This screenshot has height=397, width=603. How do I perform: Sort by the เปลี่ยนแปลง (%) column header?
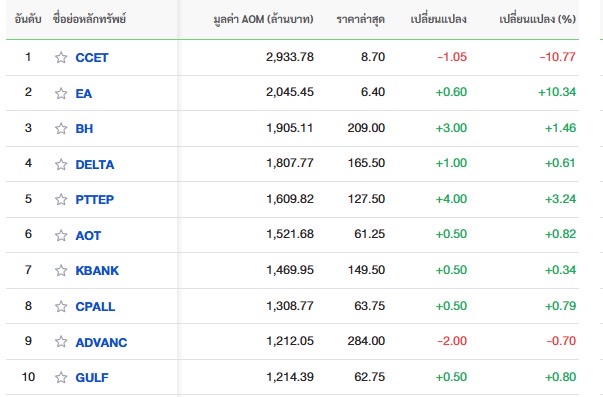pos(537,19)
